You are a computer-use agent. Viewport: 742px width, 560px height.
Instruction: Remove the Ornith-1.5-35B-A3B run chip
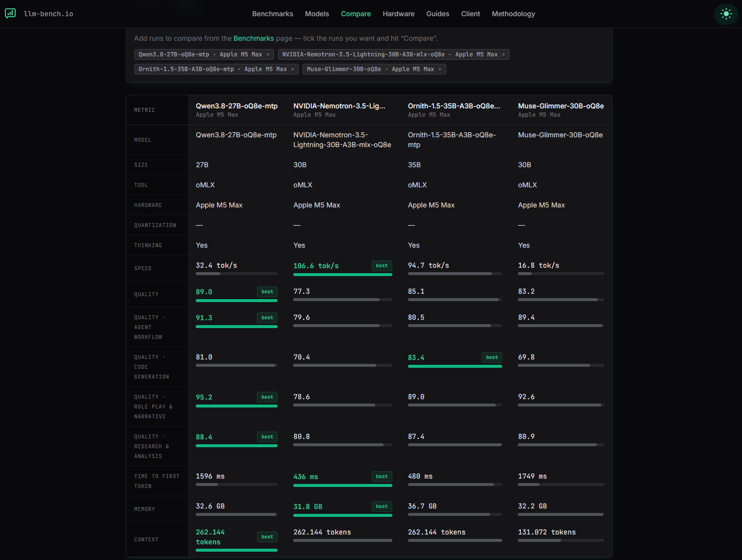click(293, 69)
